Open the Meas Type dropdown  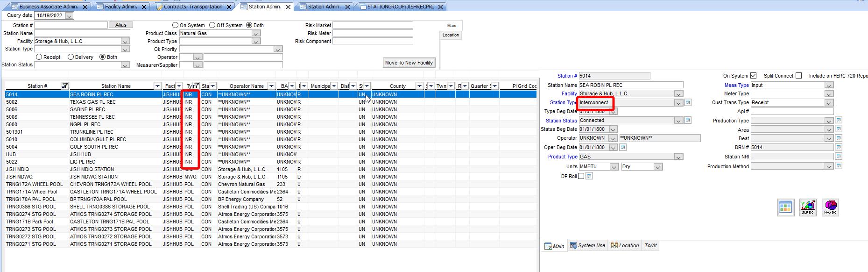pos(828,86)
